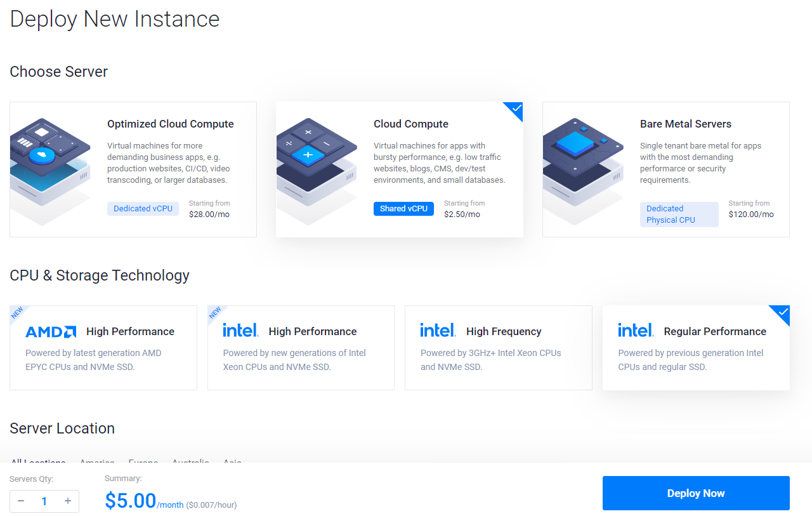Click the Regular Performance title text
This screenshot has height=516, width=812.
click(715, 331)
